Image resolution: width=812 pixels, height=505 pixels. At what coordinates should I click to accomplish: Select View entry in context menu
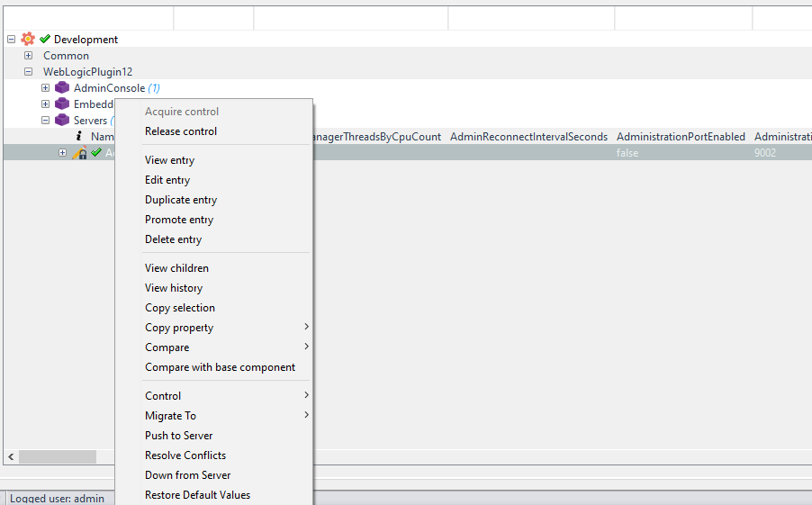coord(214,160)
